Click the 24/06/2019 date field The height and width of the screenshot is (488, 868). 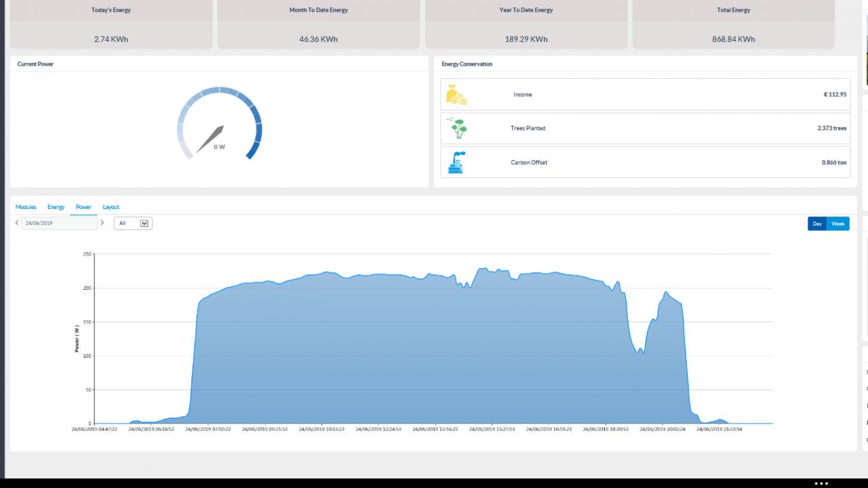(59, 223)
